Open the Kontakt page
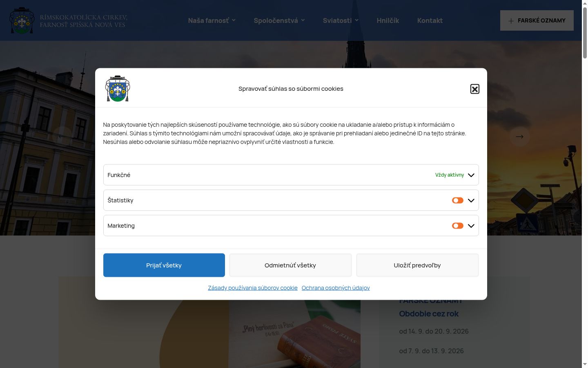This screenshot has width=588, height=368. [430, 20]
